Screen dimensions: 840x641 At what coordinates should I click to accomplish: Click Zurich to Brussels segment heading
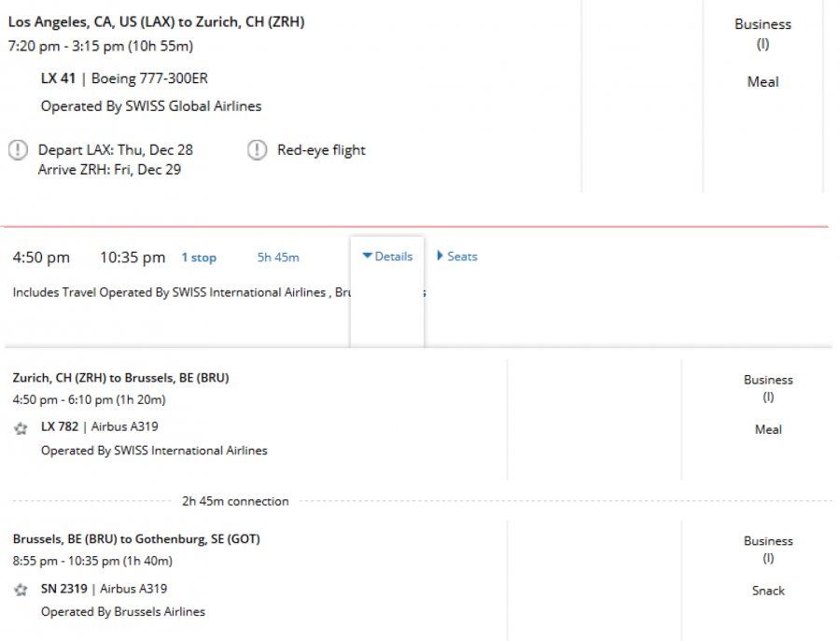pos(120,378)
